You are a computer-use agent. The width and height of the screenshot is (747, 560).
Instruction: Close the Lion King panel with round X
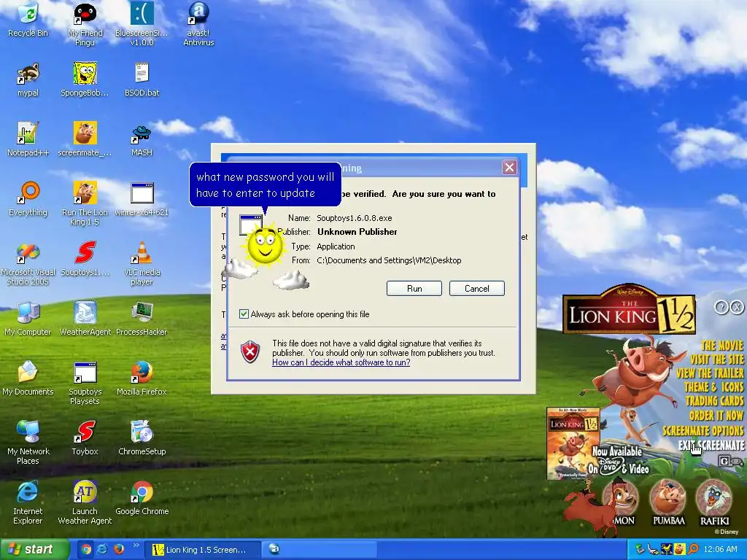(x=737, y=307)
